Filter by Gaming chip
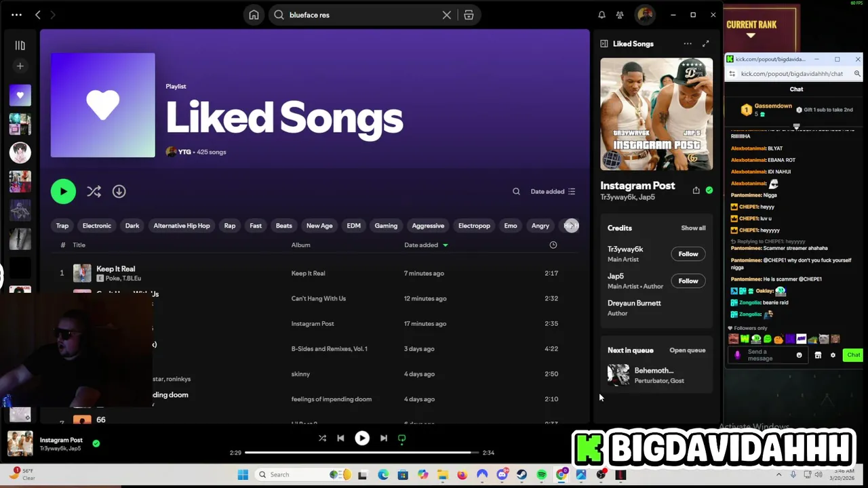 pos(386,226)
